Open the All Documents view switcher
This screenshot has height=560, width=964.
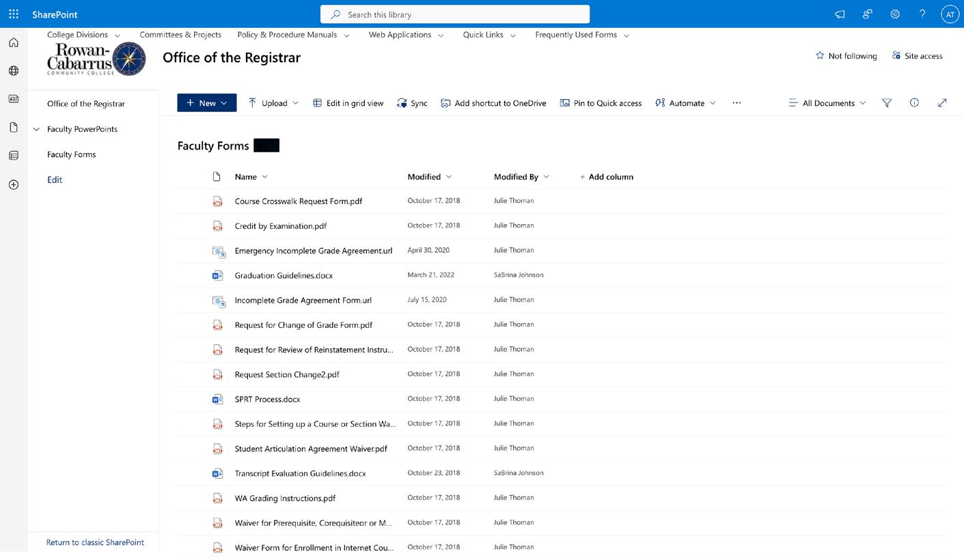[827, 103]
